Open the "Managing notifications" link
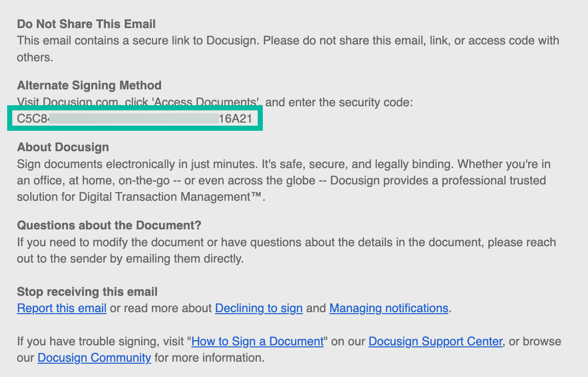588x377 pixels. [x=389, y=309]
